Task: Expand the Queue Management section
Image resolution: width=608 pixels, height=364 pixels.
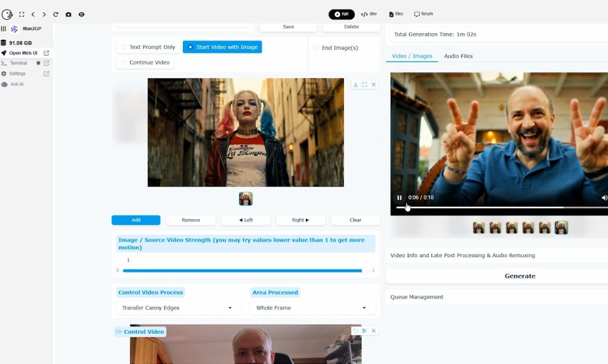Action: 416,296
